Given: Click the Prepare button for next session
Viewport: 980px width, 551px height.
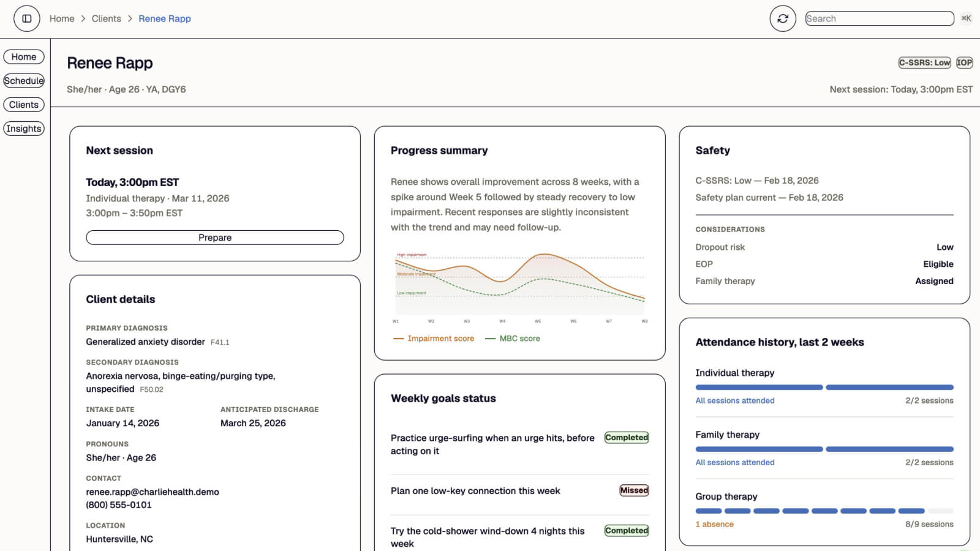Looking at the screenshot, I should click(215, 238).
